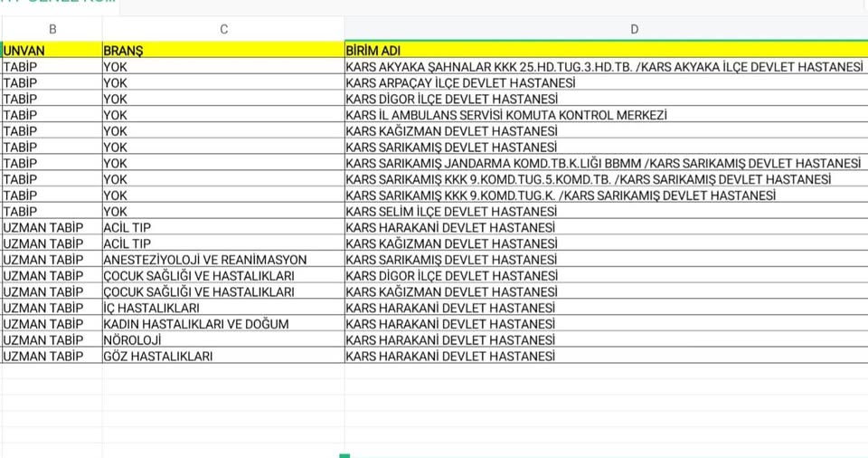Select UZMAN TABİP cell in GÖZ HASTALIKLARI row
868x458 pixels.
pyautogui.click(x=52, y=356)
